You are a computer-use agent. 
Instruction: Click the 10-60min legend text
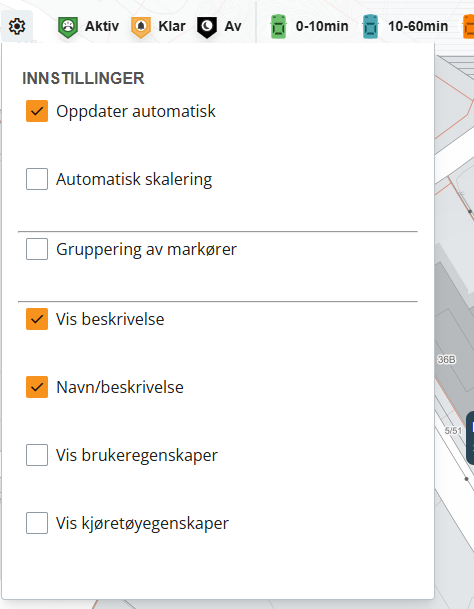(x=418, y=26)
